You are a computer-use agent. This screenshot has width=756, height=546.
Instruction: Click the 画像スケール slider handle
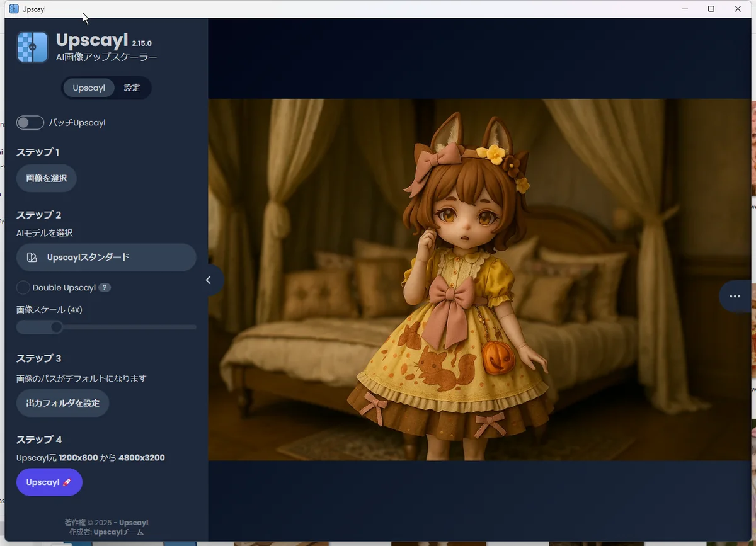point(57,327)
